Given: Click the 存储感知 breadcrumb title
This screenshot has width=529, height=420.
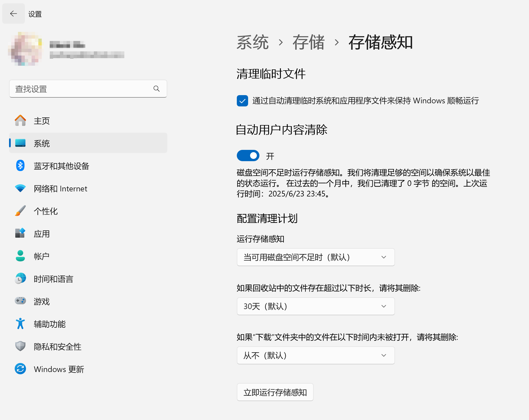Looking at the screenshot, I should (381, 42).
